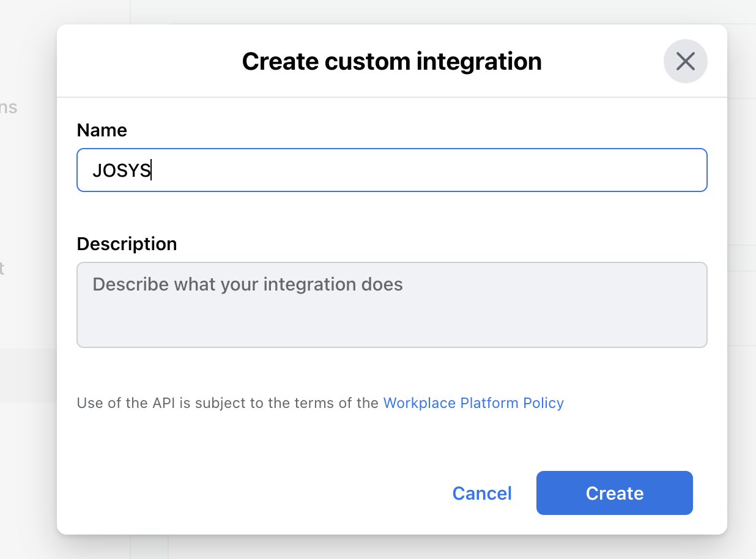
Task: Click the dimmed backdrop below the dialog
Action: click(391, 547)
